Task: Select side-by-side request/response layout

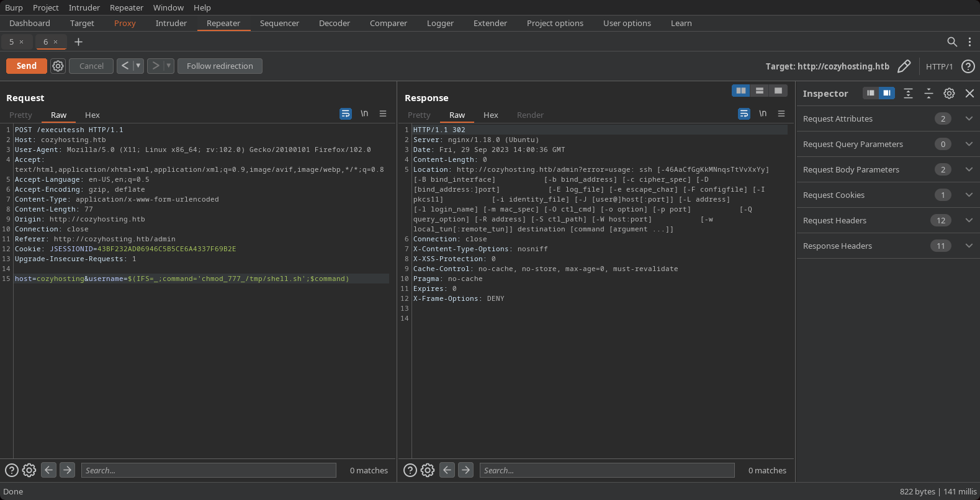Action: (741, 91)
